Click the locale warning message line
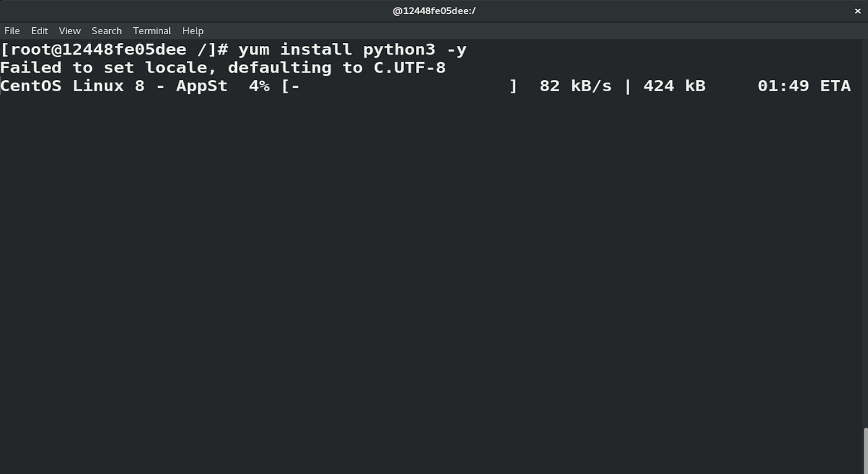The height and width of the screenshot is (474, 868). 222,67
